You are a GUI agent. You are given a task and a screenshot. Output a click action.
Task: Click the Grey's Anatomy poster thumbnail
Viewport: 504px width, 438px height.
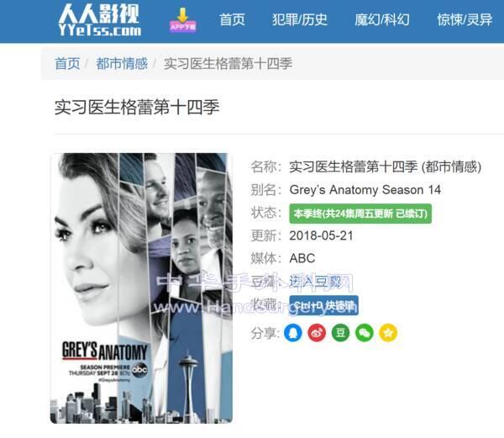[x=141, y=288]
